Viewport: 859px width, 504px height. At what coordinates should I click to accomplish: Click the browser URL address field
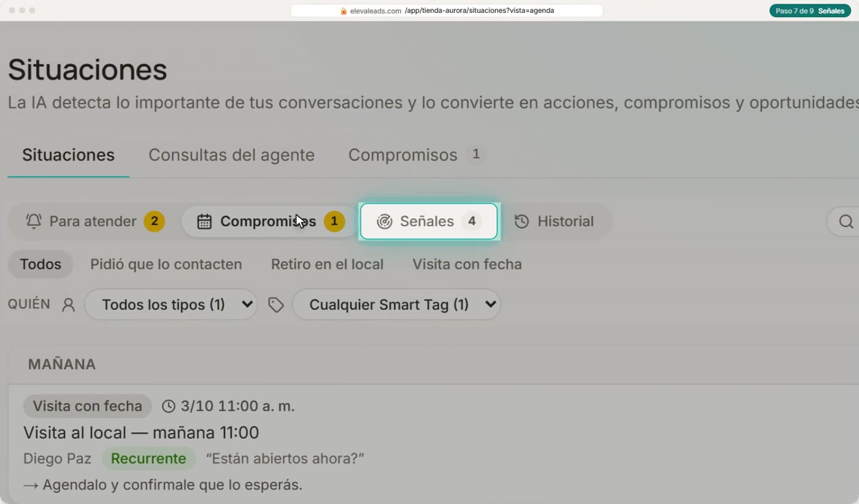447,11
